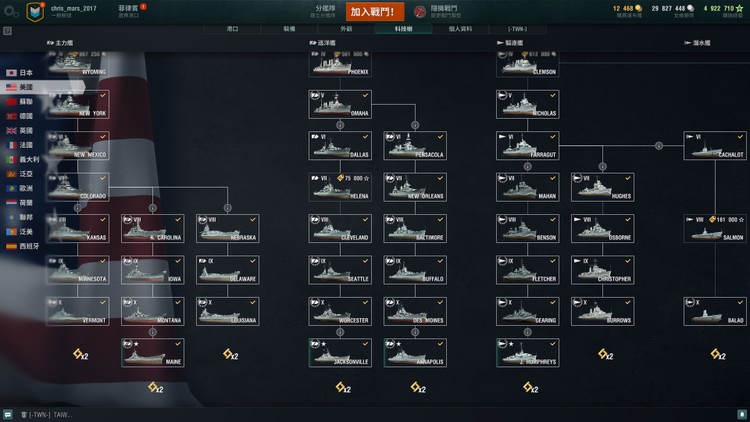Screen dimensions: 750x422
Task: Click the orange 加入戰鬥! battle button
Action: tap(375, 11)
